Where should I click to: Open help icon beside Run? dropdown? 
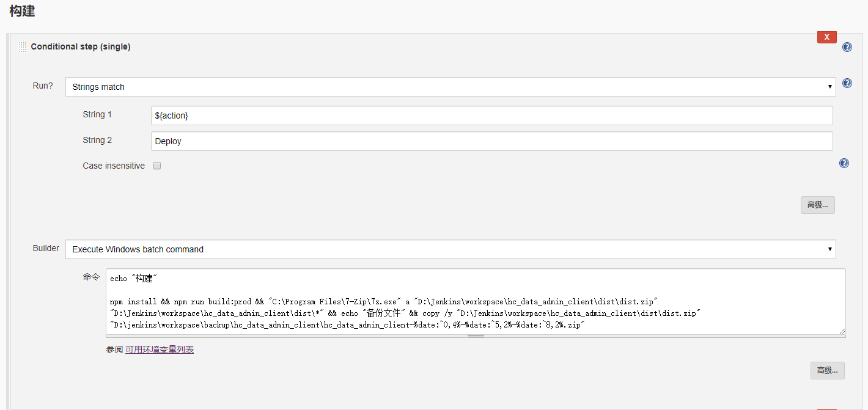coord(847,84)
